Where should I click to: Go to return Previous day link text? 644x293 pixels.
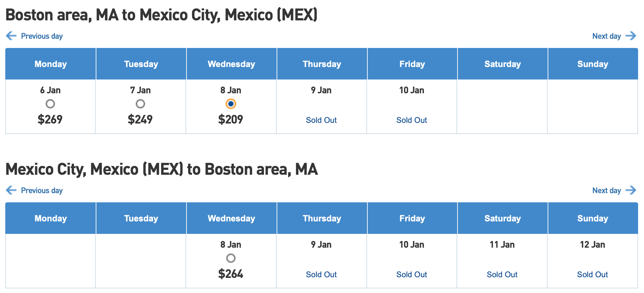(42, 191)
